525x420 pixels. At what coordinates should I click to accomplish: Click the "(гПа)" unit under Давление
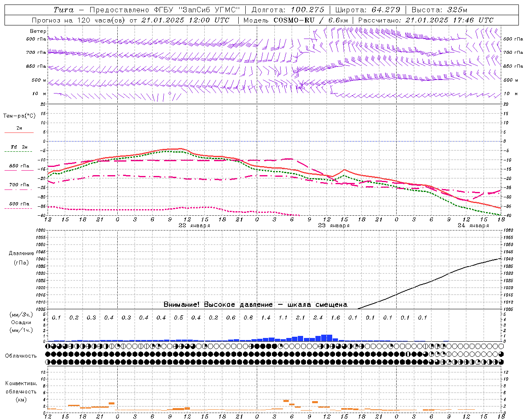(21, 263)
